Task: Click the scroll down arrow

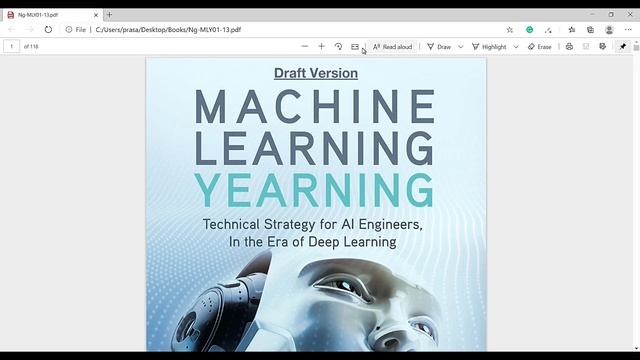Action: pyautogui.click(x=636, y=349)
